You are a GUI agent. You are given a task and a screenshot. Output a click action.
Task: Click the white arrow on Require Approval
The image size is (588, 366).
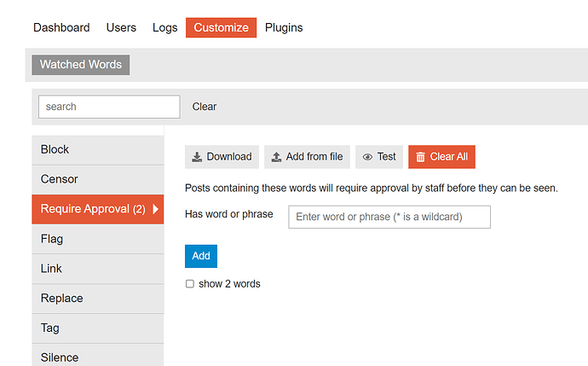point(155,209)
